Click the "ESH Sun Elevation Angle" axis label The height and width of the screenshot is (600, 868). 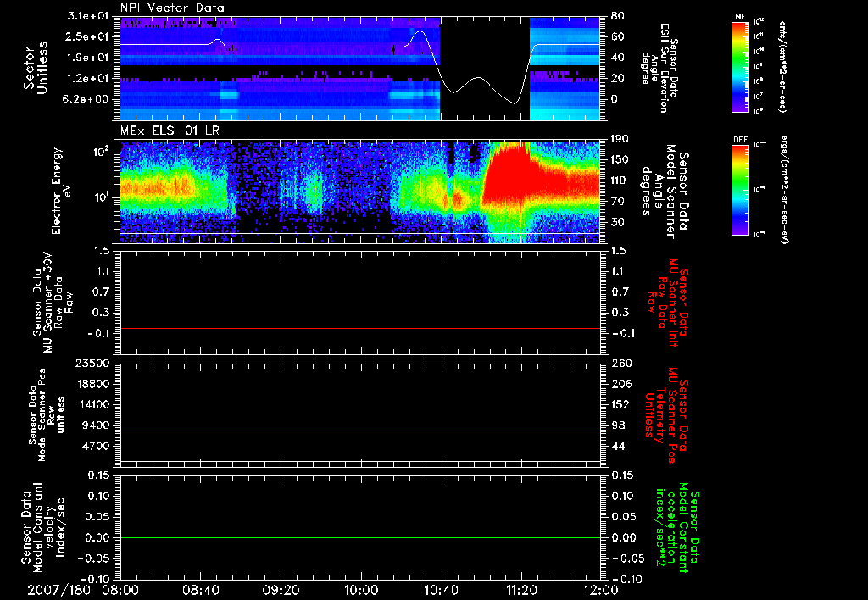[x=659, y=68]
